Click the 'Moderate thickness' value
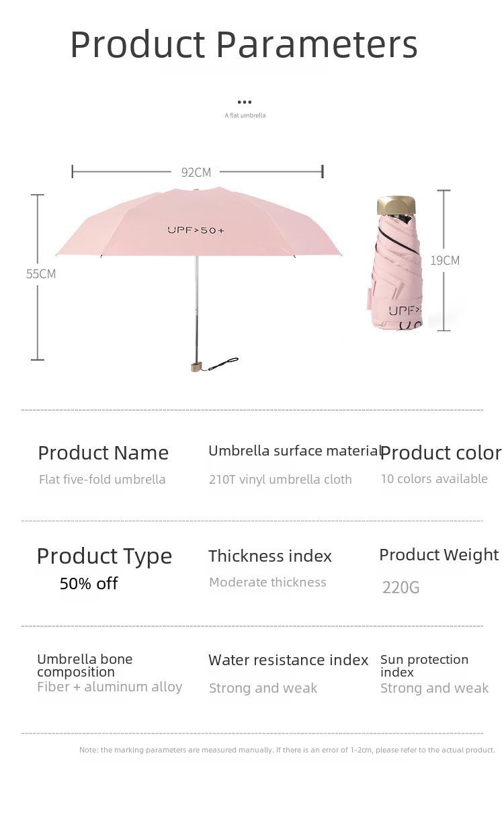Screen dimensions: 504x815 tap(267, 582)
